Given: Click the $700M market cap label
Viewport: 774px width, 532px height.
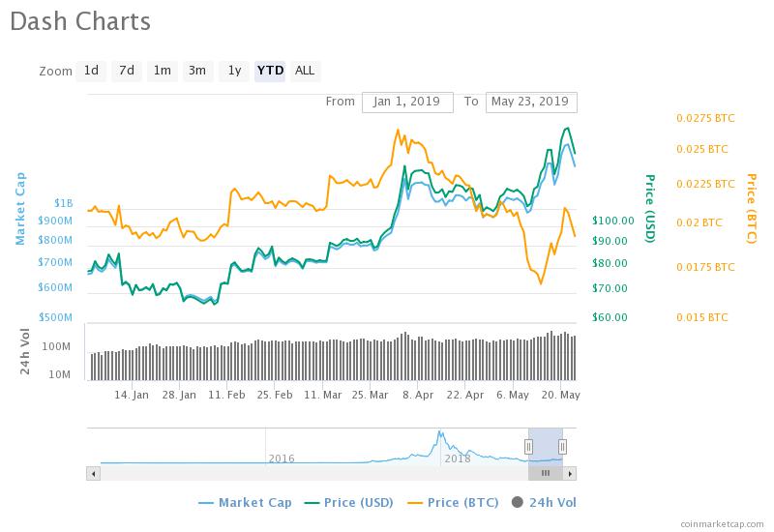Looking at the screenshot, I should (x=55, y=262).
